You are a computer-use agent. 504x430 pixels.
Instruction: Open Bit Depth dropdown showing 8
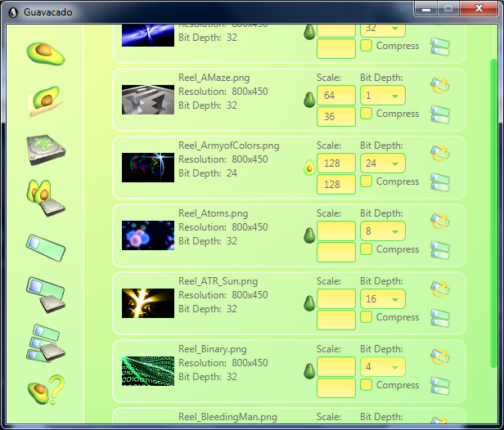(x=383, y=231)
